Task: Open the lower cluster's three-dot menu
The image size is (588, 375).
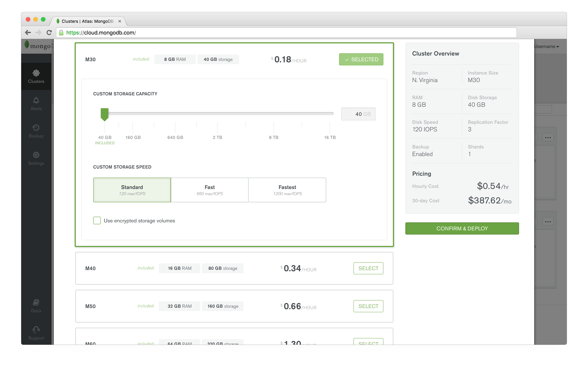Action: coord(548,222)
